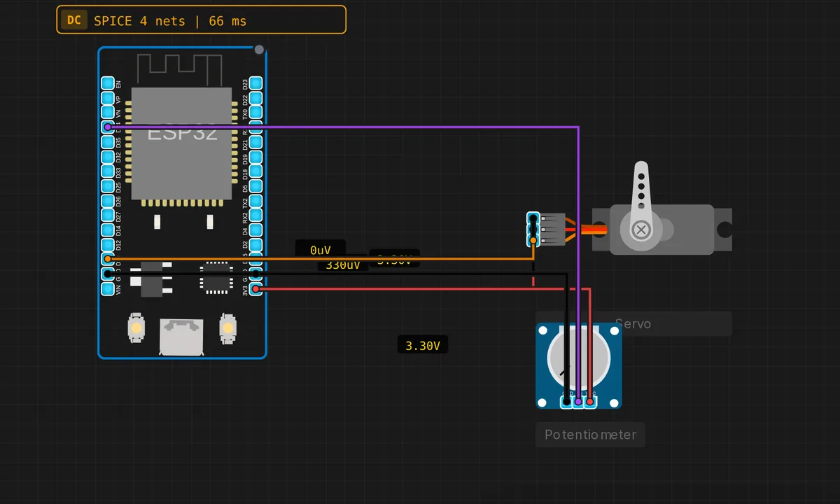
Task: Click the Potentiometer label
Action: coord(591,435)
